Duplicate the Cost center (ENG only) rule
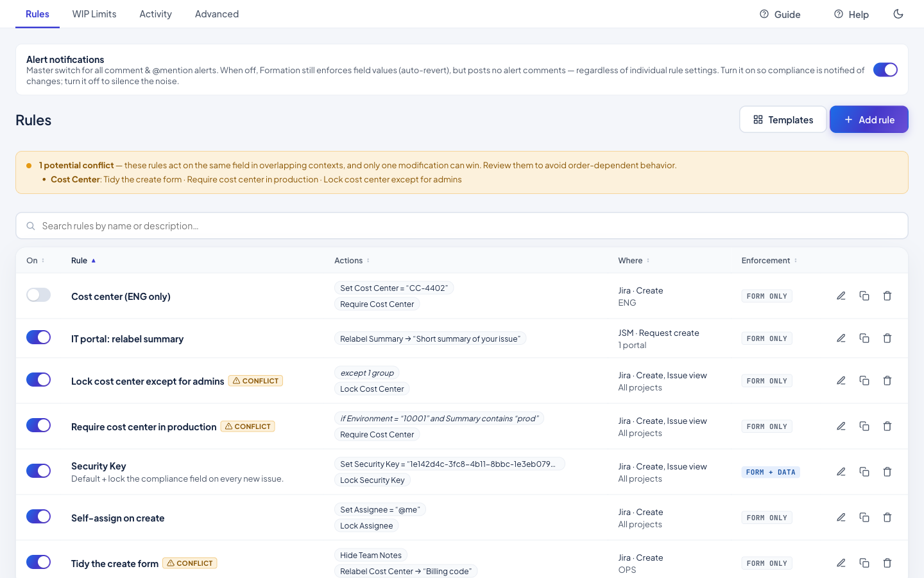 pyautogui.click(x=864, y=296)
